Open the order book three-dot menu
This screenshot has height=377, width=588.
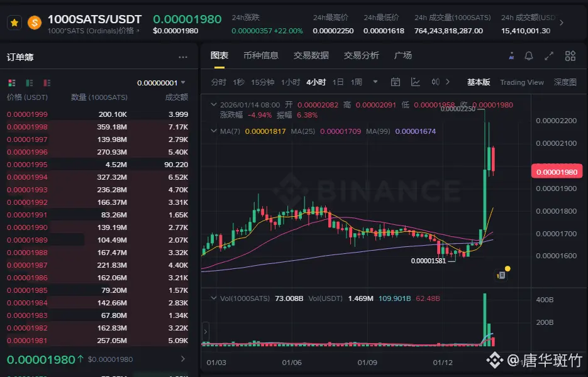tap(183, 57)
